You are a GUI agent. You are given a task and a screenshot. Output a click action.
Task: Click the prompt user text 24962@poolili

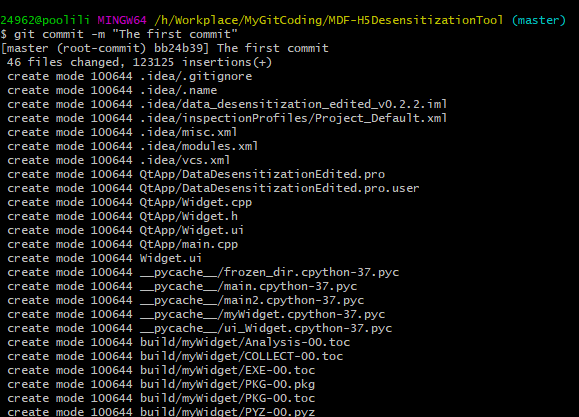tap(45, 20)
